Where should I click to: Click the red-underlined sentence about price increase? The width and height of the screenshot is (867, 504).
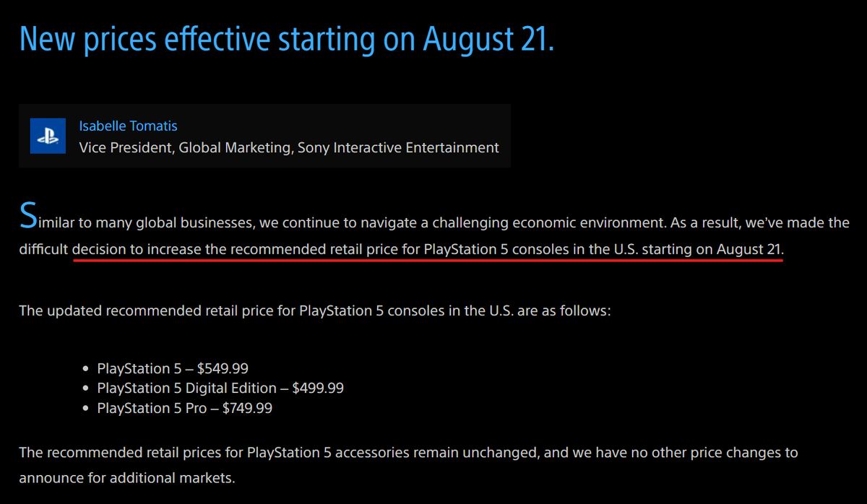(428, 249)
